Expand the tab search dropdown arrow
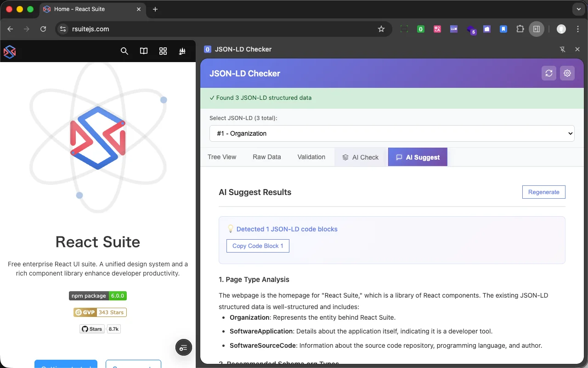The height and width of the screenshot is (368, 588). (578, 9)
